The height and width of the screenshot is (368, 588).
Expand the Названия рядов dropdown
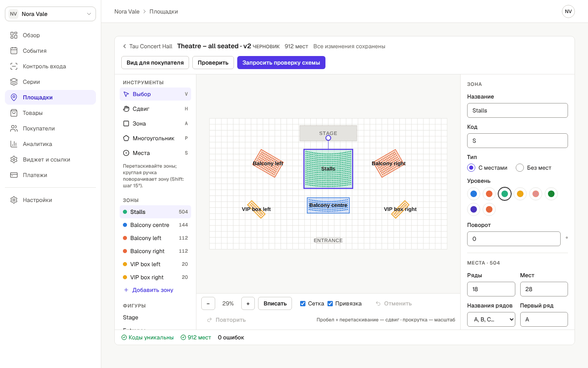point(491,319)
